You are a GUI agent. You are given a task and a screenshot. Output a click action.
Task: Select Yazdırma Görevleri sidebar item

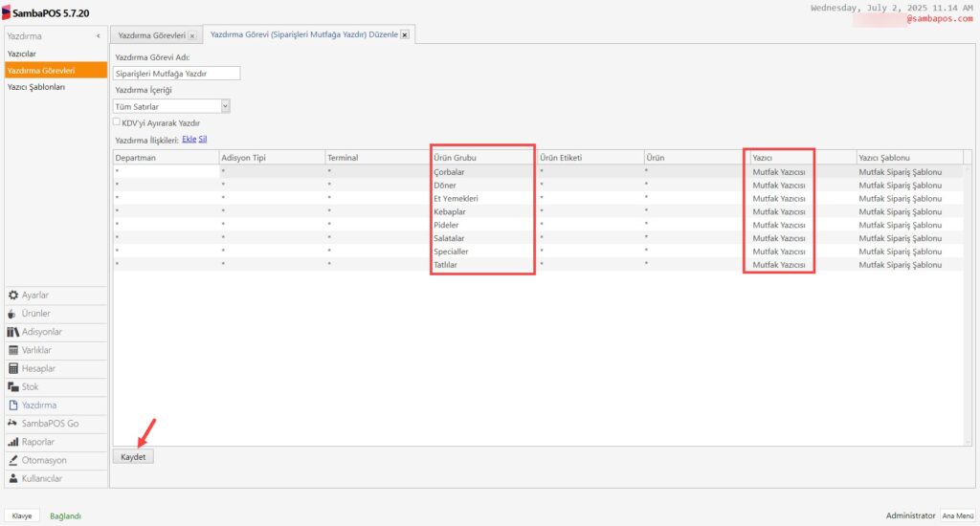(56, 71)
